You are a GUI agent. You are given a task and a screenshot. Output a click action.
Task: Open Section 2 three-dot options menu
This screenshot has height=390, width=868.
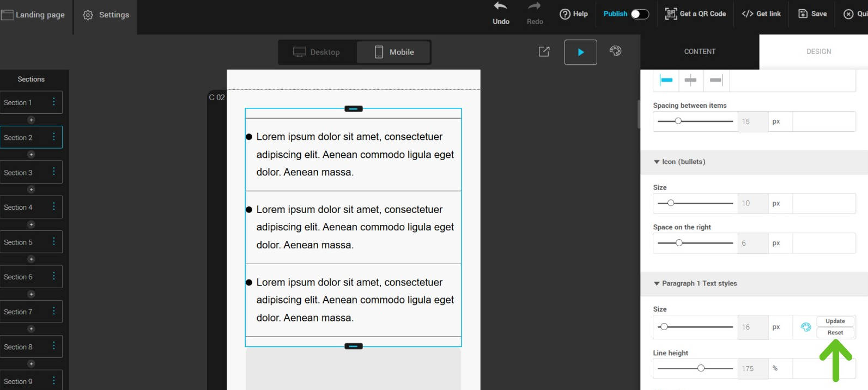54,137
